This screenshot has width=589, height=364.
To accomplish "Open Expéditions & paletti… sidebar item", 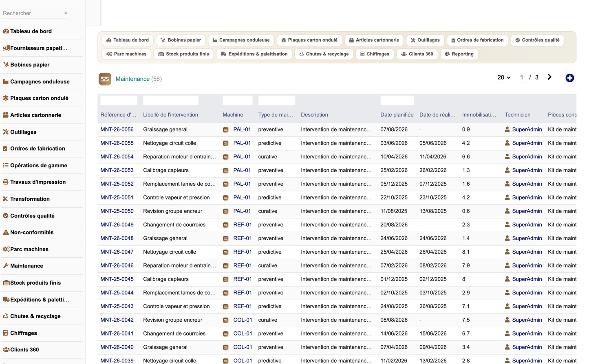I will tap(36, 300).
